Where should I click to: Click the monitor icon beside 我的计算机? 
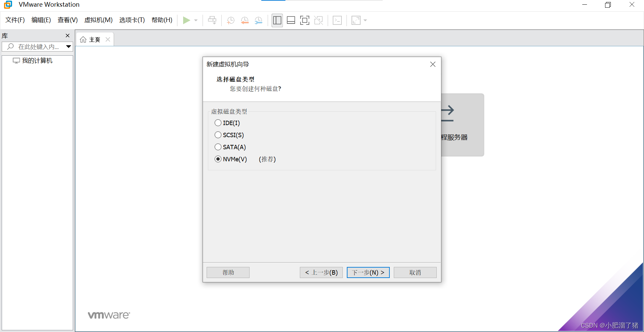[x=16, y=61]
